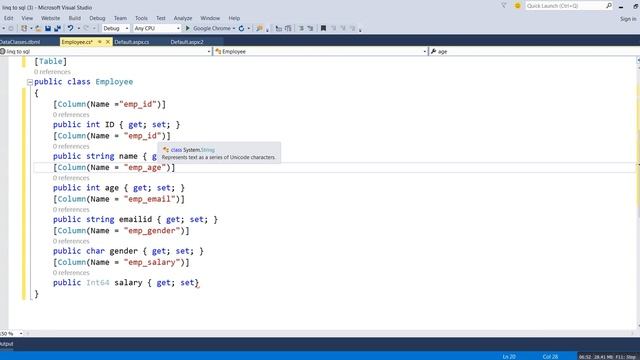Click the Col 28 status bar indicator

click(x=550, y=357)
